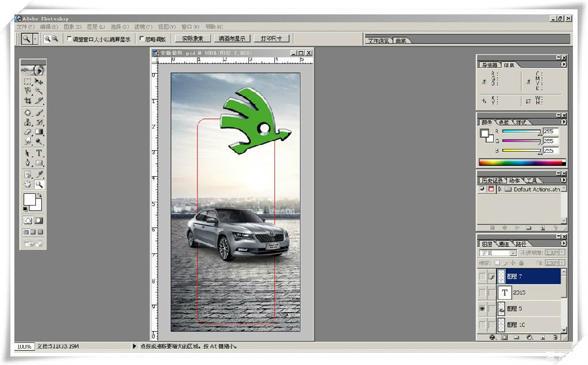This screenshot has width=588, height=365.
Task: Select the Blur tool
Action: coord(27,141)
